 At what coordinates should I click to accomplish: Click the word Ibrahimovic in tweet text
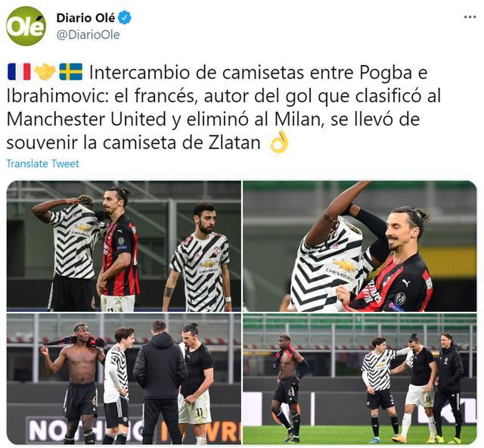(x=57, y=96)
